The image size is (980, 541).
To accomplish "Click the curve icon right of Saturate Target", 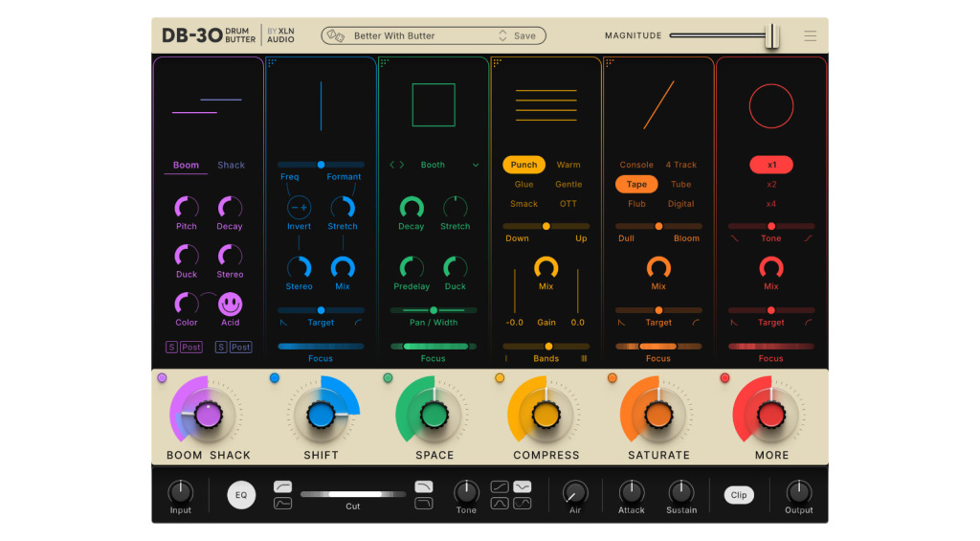I will click(x=696, y=323).
